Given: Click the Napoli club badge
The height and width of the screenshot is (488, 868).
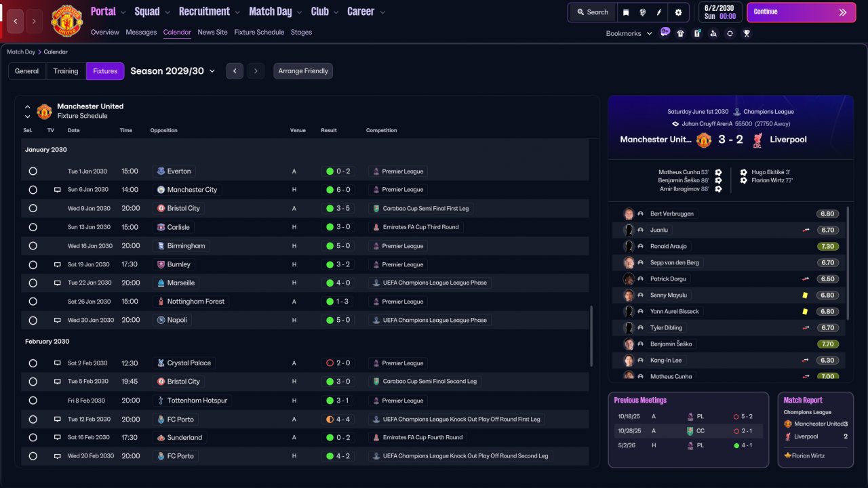Looking at the screenshot, I should coord(161,320).
